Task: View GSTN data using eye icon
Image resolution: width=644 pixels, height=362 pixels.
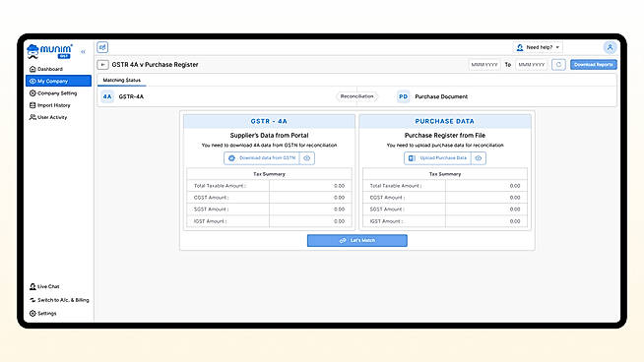Action: (x=307, y=158)
